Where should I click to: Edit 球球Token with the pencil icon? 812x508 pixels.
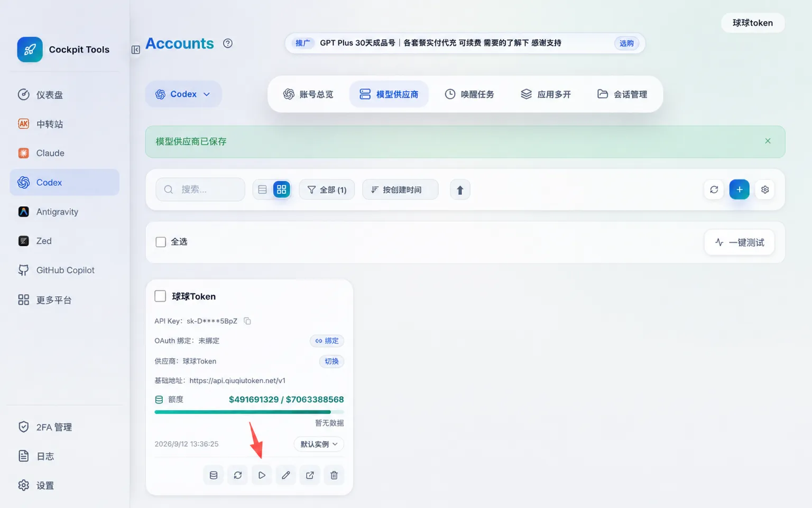click(286, 475)
